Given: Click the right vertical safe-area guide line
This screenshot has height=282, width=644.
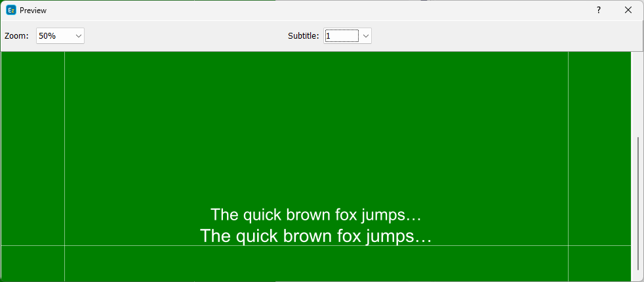Looking at the screenshot, I should [x=568, y=144].
